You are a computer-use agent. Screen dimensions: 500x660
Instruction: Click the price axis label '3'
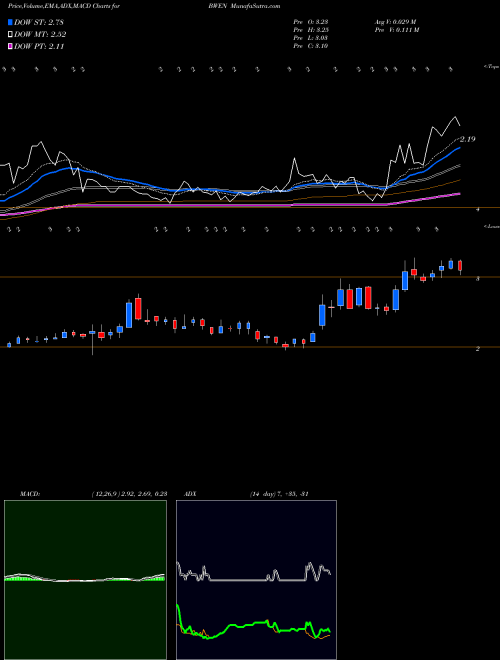(478, 279)
